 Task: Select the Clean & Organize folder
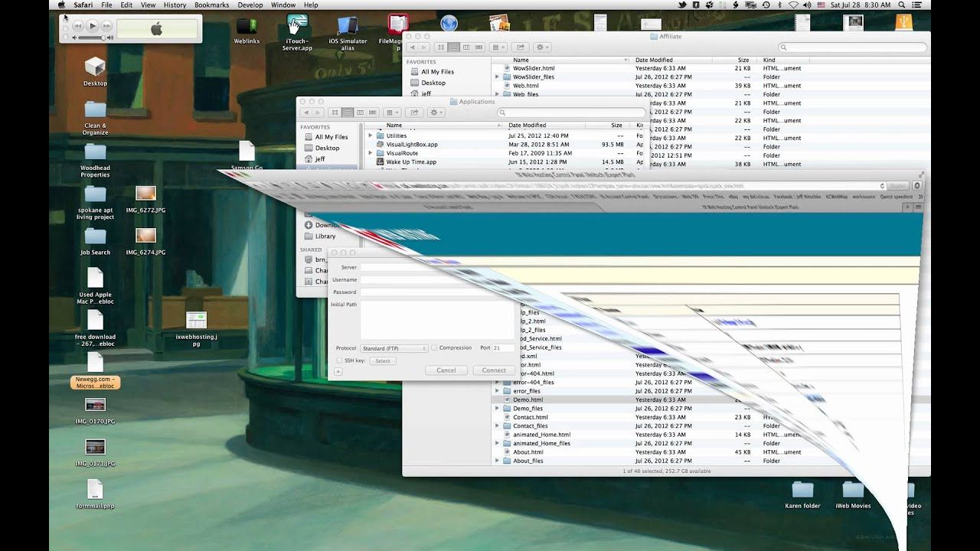click(x=95, y=117)
